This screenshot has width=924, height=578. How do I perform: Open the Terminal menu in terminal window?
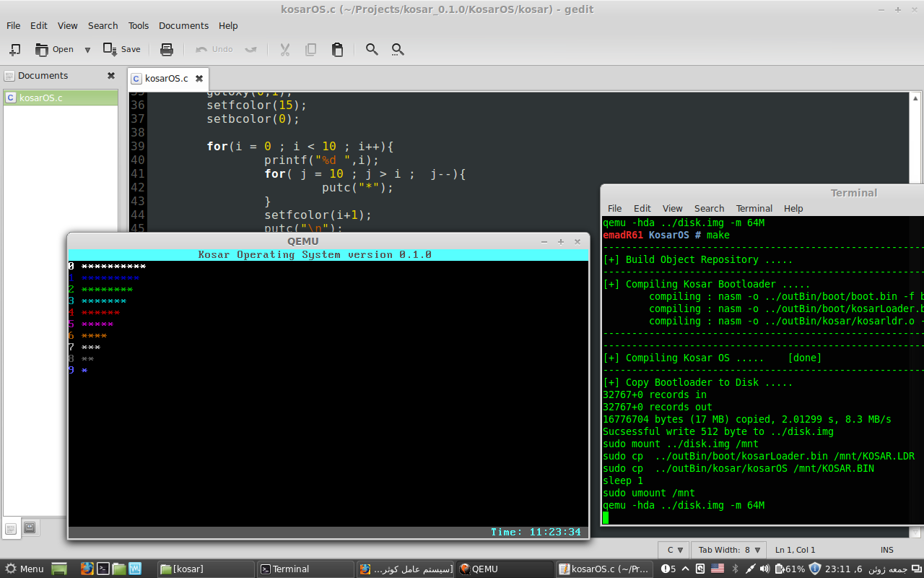point(754,208)
